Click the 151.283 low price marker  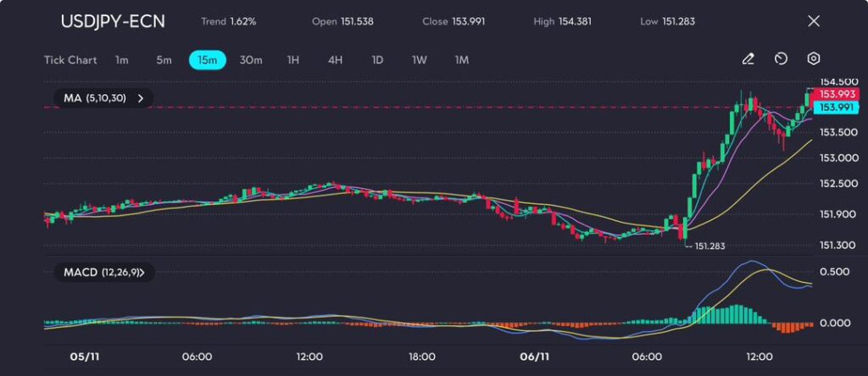pyautogui.click(x=709, y=246)
